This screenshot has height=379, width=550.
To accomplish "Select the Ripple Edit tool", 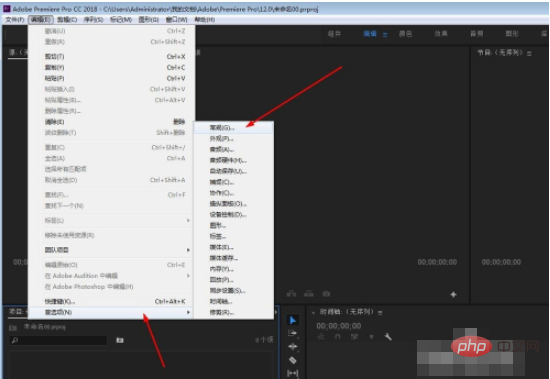I will pyautogui.click(x=293, y=347).
